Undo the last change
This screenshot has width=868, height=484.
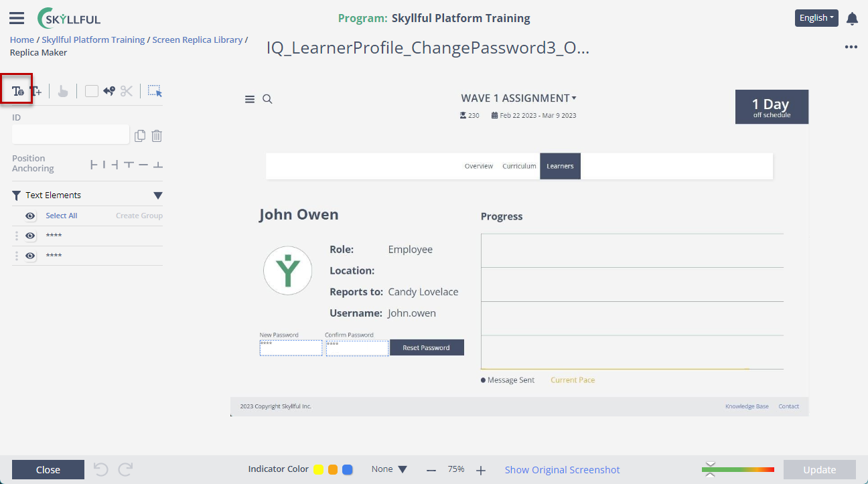101,469
